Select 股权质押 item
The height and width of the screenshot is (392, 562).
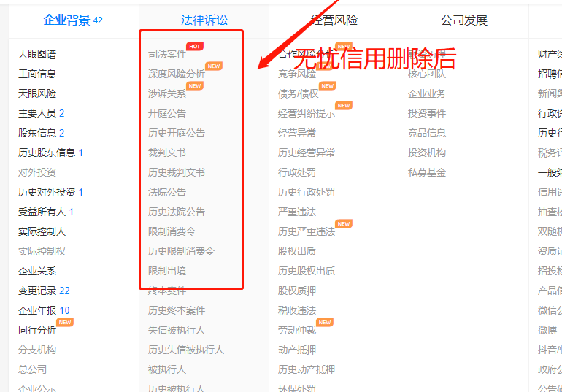[x=297, y=291]
